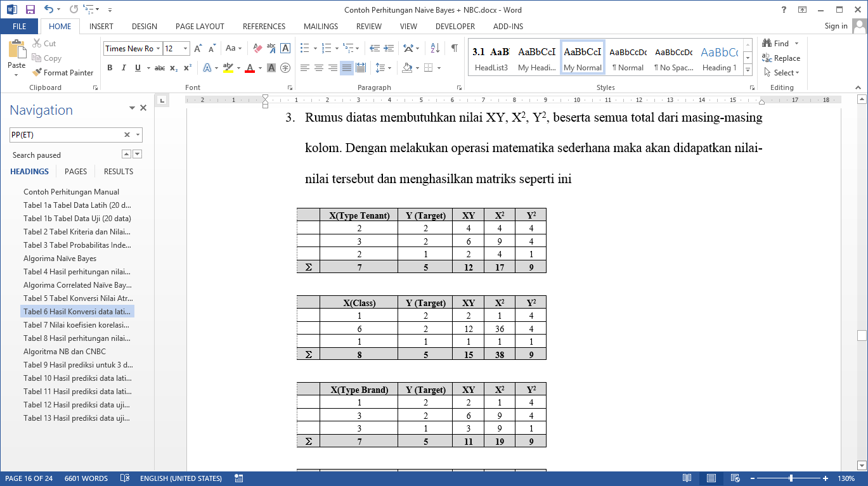This screenshot has height=486, width=868.
Task: Switch to RESULTS tab in Navigation
Action: (x=119, y=171)
